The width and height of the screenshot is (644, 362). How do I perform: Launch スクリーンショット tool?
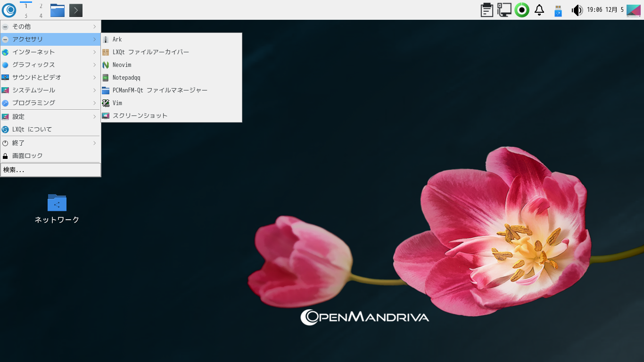pyautogui.click(x=171, y=116)
